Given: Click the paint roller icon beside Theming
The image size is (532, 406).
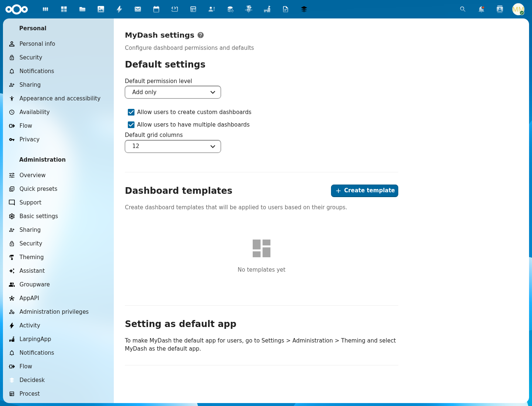Looking at the screenshot, I should [12, 257].
